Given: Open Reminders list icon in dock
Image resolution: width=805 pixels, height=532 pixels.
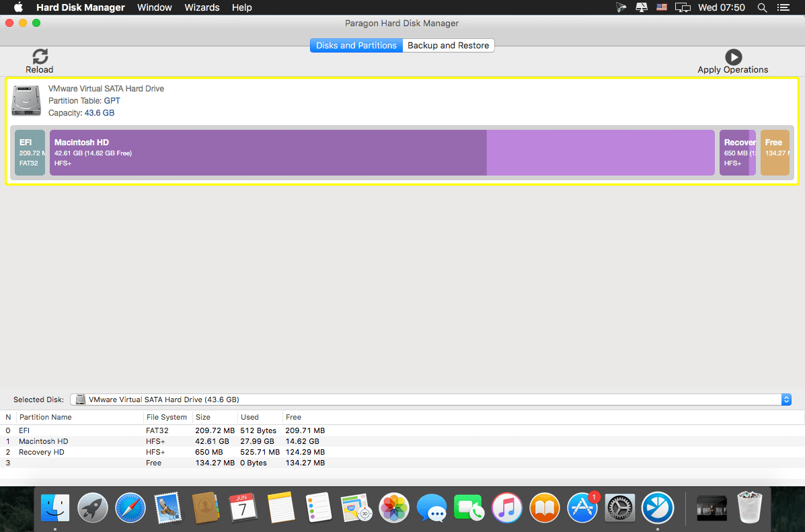Looking at the screenshot, I should pos(318,508).
